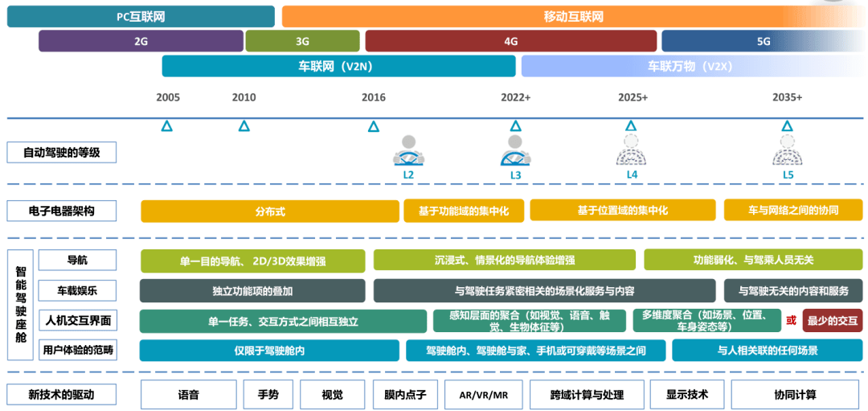Click the 自动驾驶的等级 label box

[x=61, y=152]
